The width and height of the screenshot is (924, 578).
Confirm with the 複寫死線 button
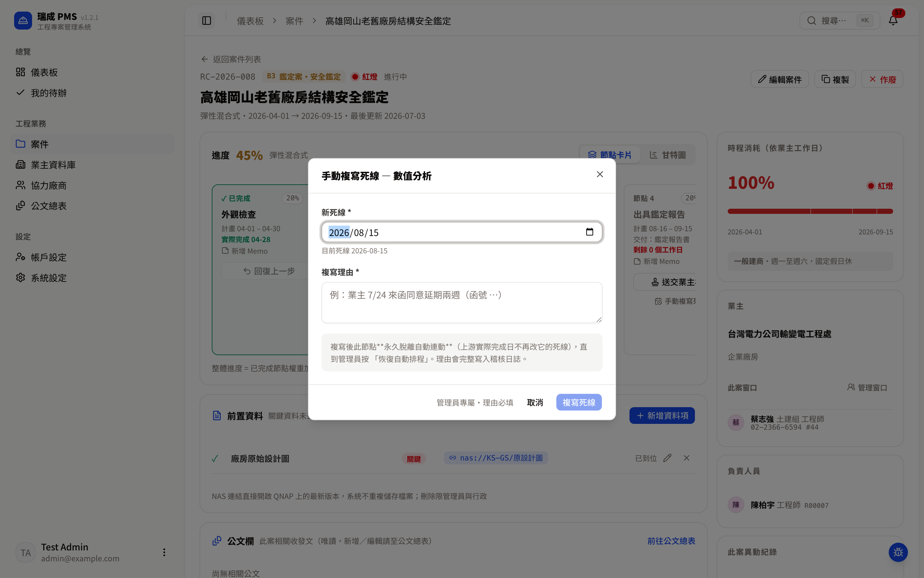578,402
